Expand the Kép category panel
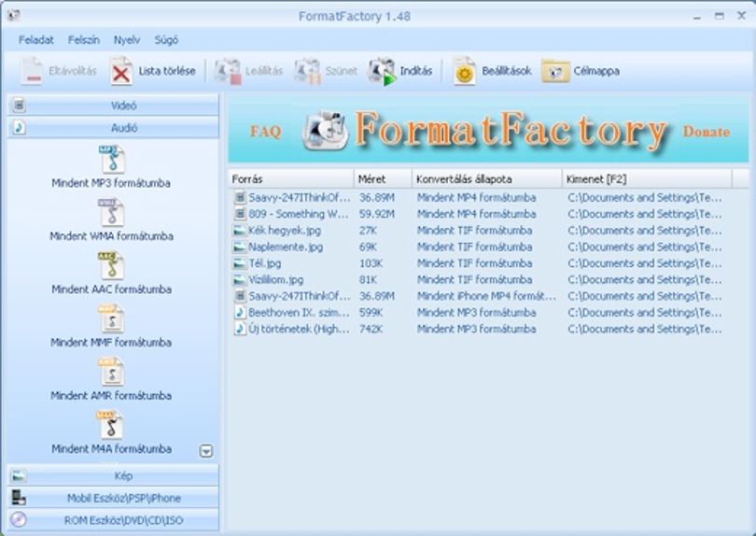756x536 pixels. (113, 475)
